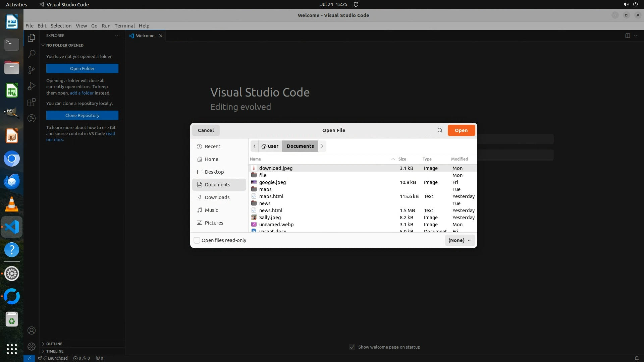
Task: Open Extensions view icon
Action: (32, 102)
